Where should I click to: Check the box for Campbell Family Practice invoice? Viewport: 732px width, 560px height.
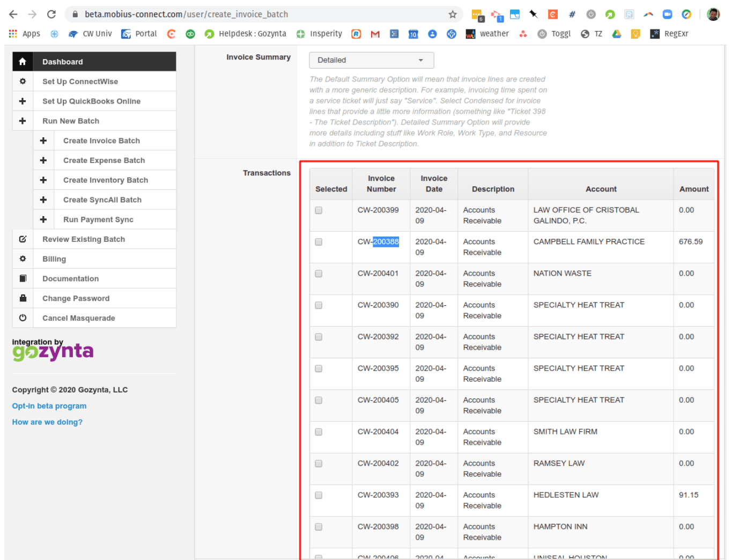pyautogui.click(x=319, y=242)
